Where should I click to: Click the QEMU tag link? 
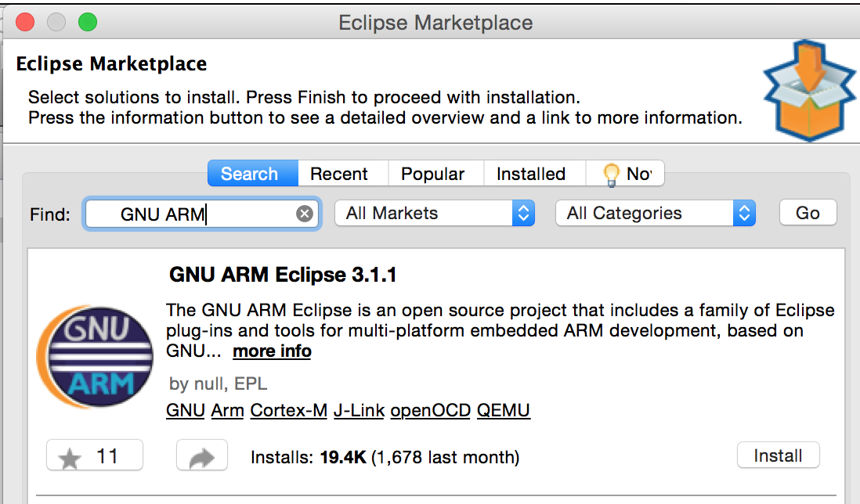(x=504, y=410)
